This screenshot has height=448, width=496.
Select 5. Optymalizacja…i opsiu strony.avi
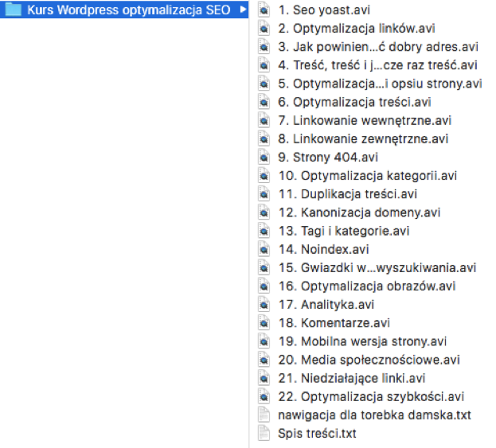pyautogui.click(x=380, y=84)
